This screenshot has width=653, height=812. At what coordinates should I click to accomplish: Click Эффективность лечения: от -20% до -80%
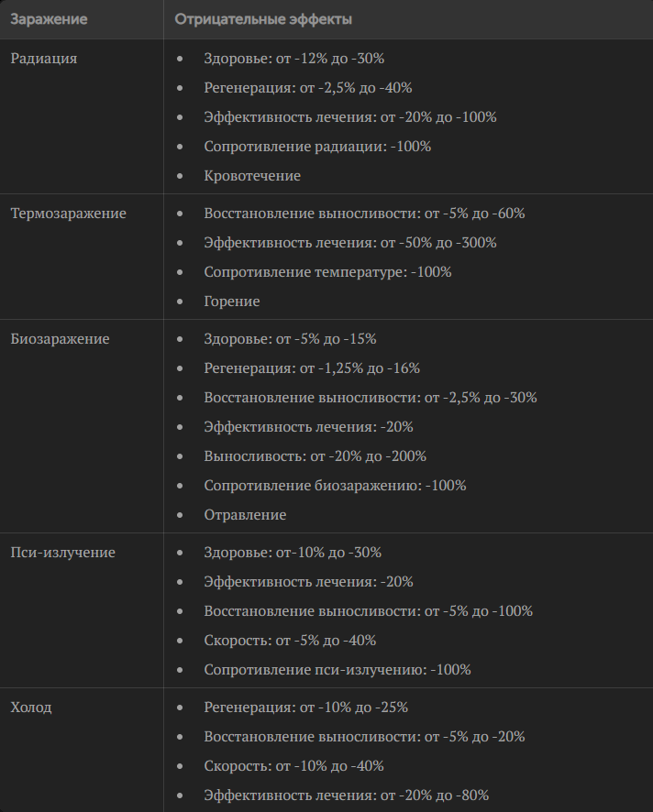pyautogui.click(x=346, y=795)
